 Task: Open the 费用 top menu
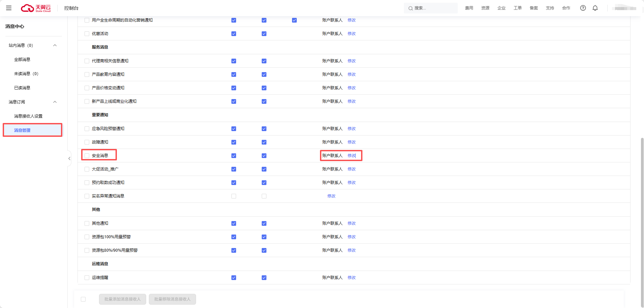click(469, 8)
